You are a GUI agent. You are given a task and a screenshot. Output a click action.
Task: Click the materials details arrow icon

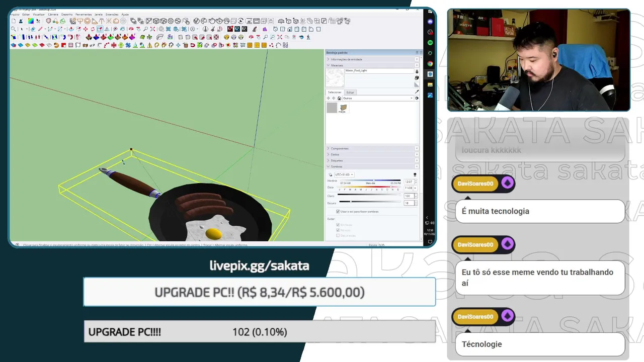(x=417, y=98)
